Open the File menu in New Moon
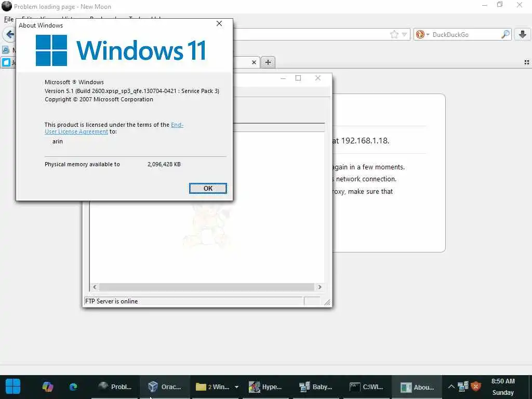Screen dimensions: 532x399 [x=9, y=19]
